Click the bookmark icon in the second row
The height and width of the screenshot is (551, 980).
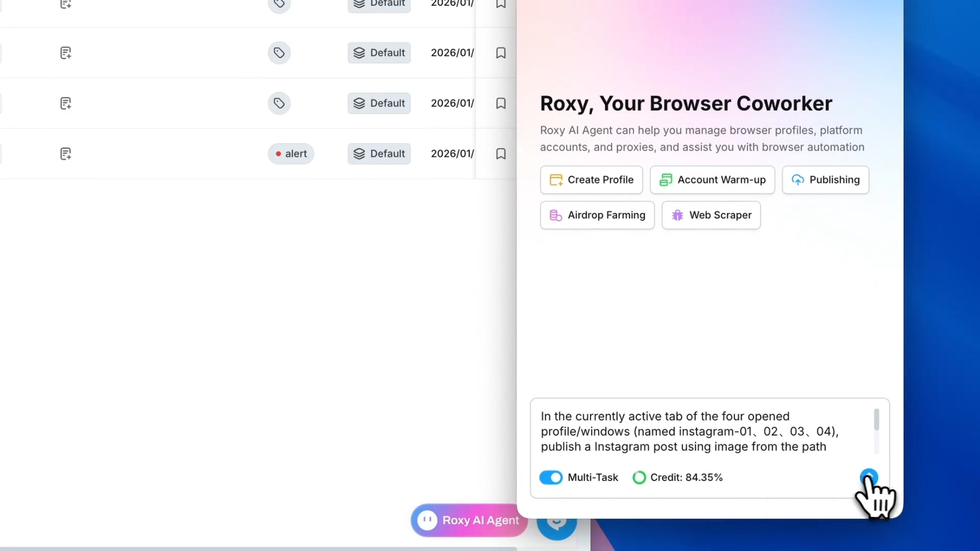501,53
